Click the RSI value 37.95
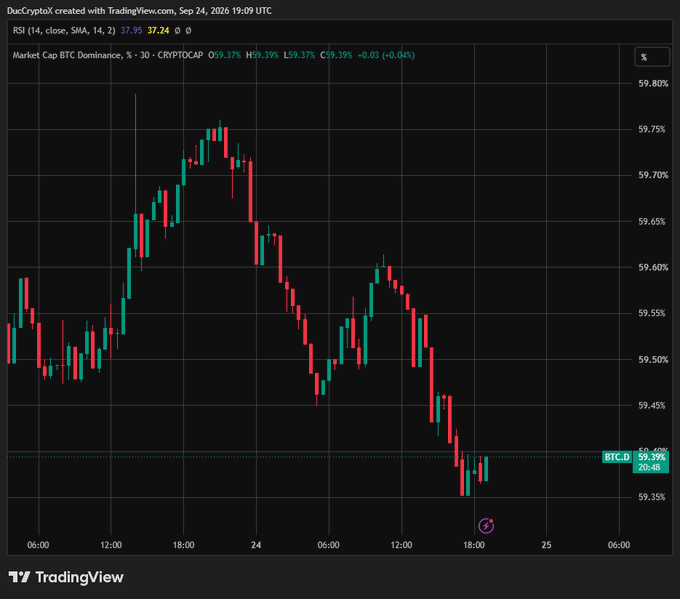The width and height of the screenshot is (680, 599). point(131,30)
